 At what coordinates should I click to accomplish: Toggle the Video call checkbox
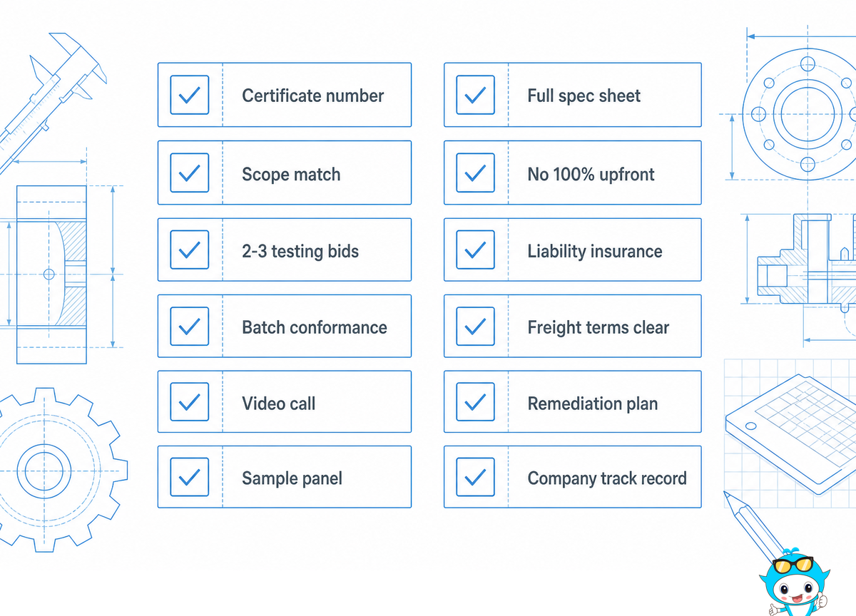click(190, 402)
